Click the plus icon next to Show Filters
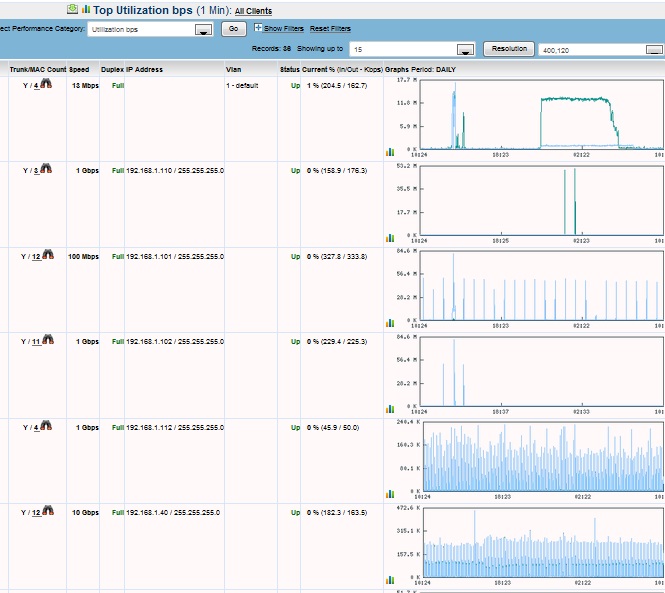The height and width of the screenshot is (593, 665). [x=257, y=28]
